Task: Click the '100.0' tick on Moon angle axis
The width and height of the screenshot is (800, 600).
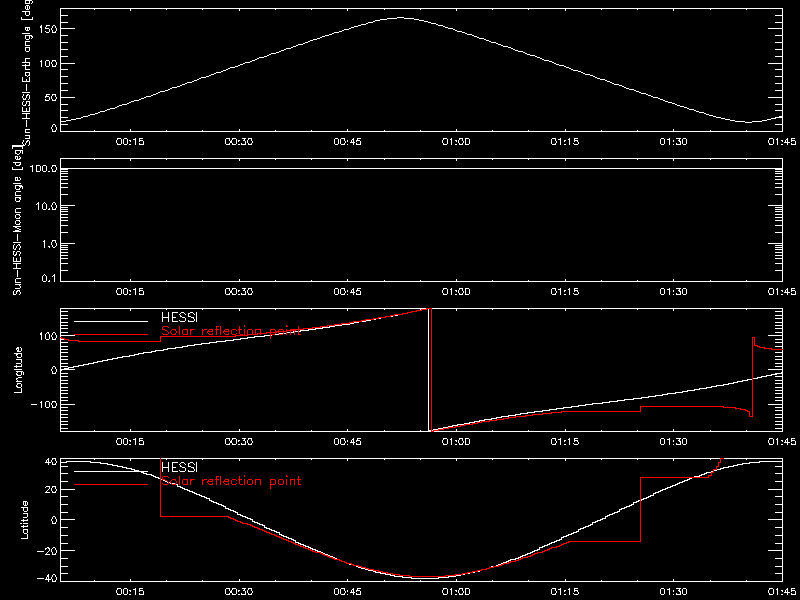Action: (x=44, y=168)
